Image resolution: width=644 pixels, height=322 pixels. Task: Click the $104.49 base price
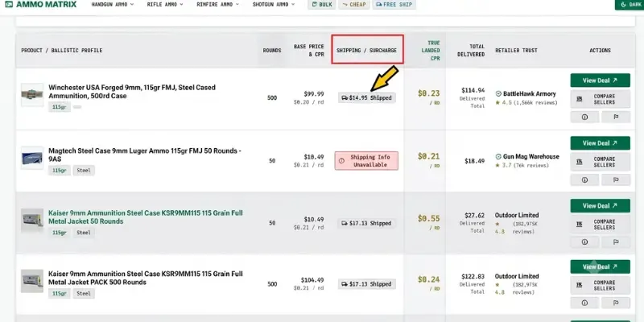click(312, 280)
